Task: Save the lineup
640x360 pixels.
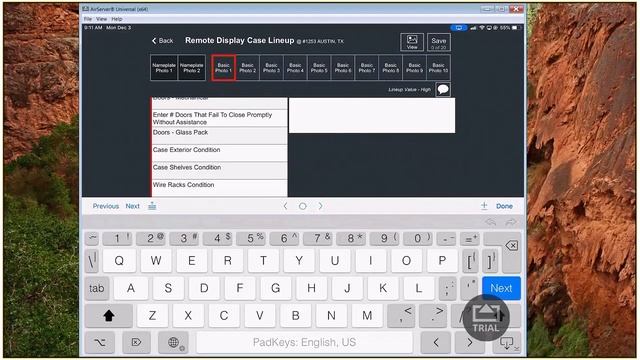Action: [x=439, y=42]
